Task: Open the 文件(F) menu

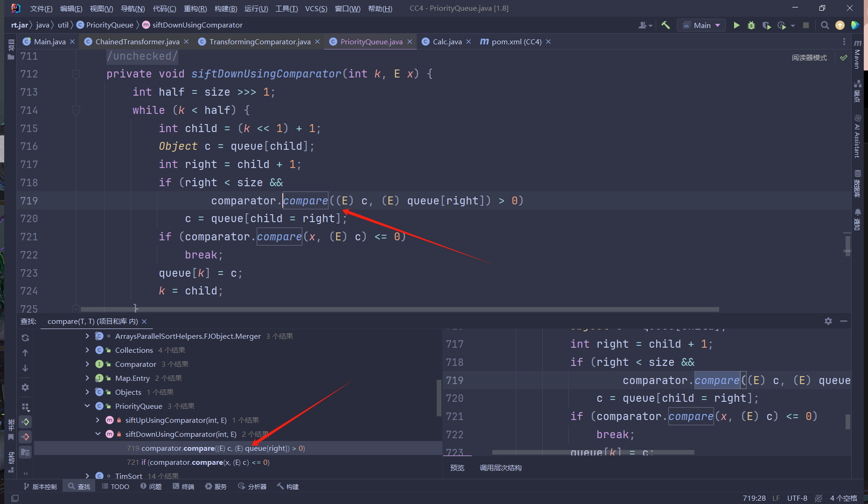Action: pyautogui.click(x=41, y=8)
